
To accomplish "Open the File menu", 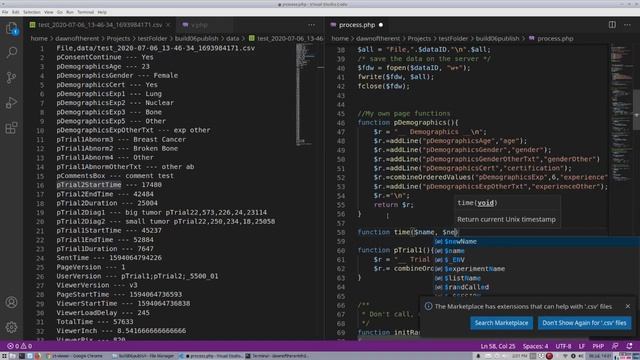I will [x=5, y=12].
